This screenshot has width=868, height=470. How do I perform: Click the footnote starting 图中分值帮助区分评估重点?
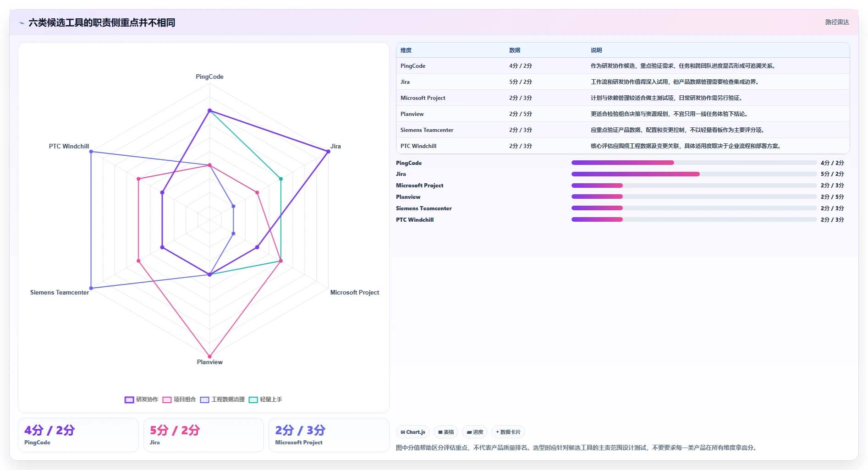click(577, 448)
